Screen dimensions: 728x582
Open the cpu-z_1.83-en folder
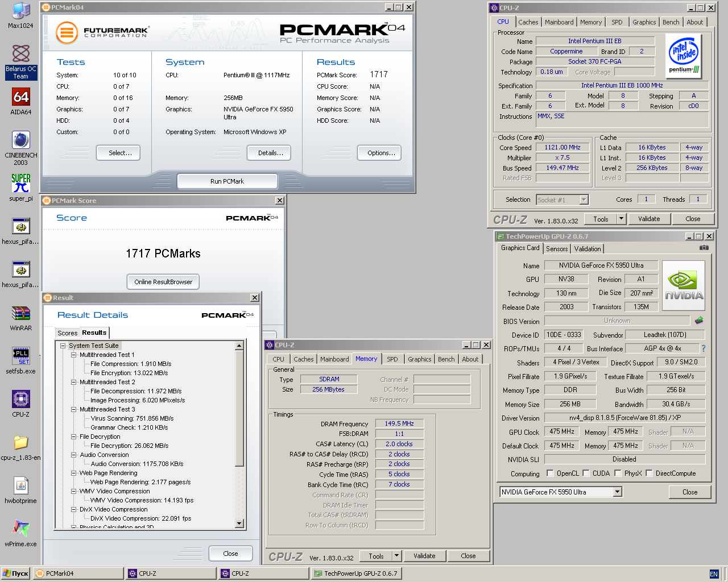[21, 447]
